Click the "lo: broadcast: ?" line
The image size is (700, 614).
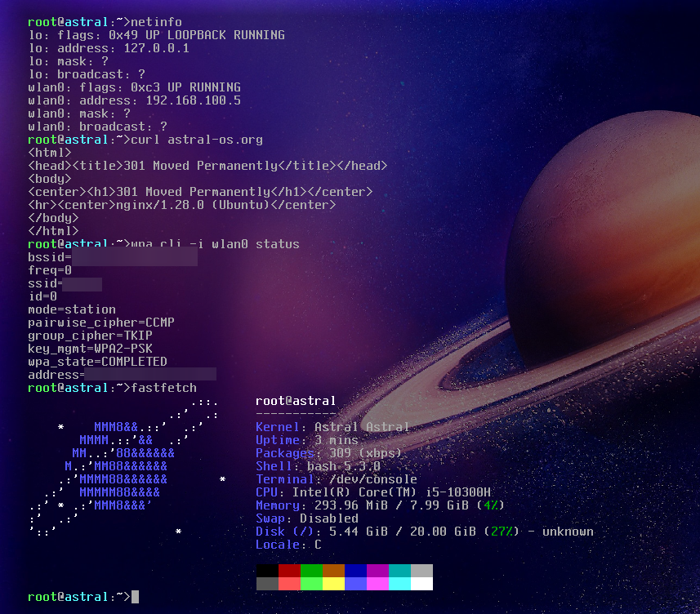87,74
